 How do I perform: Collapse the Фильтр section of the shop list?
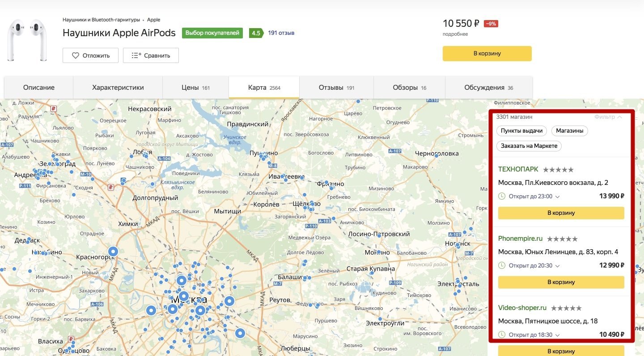[608, 117]
